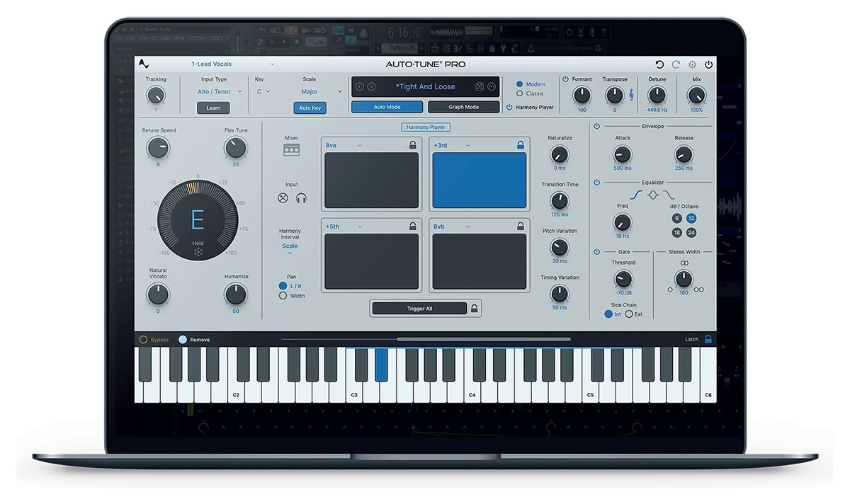Click the Harmony Player section tab
Image resolution: width=850 pixels, height=504 pixels.
coord(425,127)
